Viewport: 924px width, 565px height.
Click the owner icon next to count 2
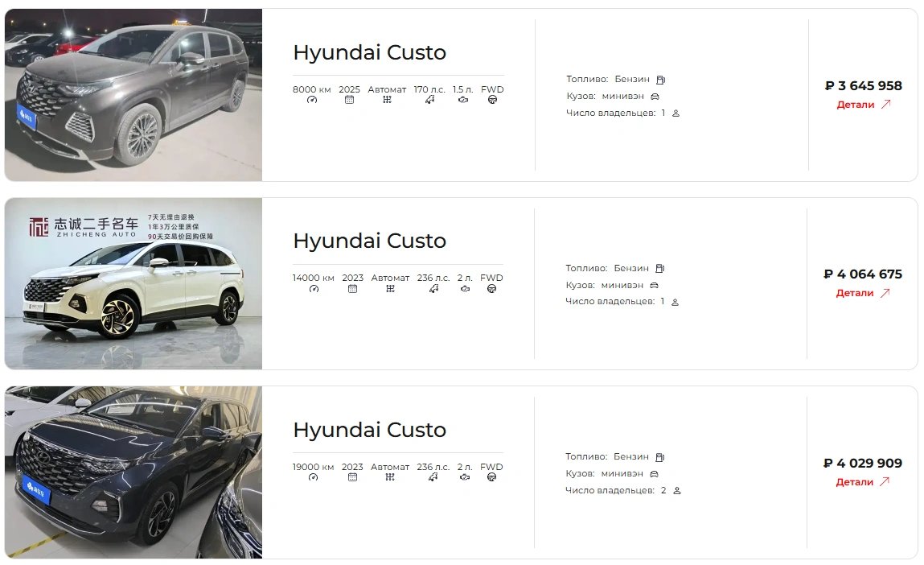pos(677,491)
